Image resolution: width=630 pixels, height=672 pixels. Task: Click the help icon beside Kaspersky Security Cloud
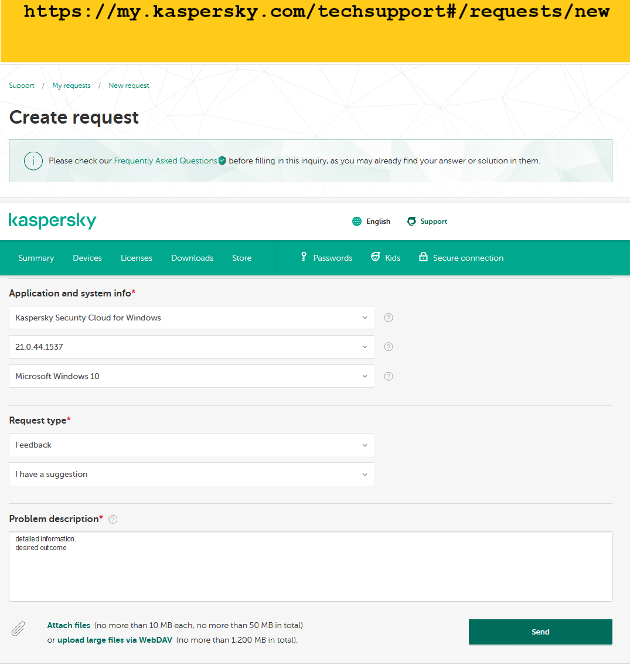pos(389,318)
